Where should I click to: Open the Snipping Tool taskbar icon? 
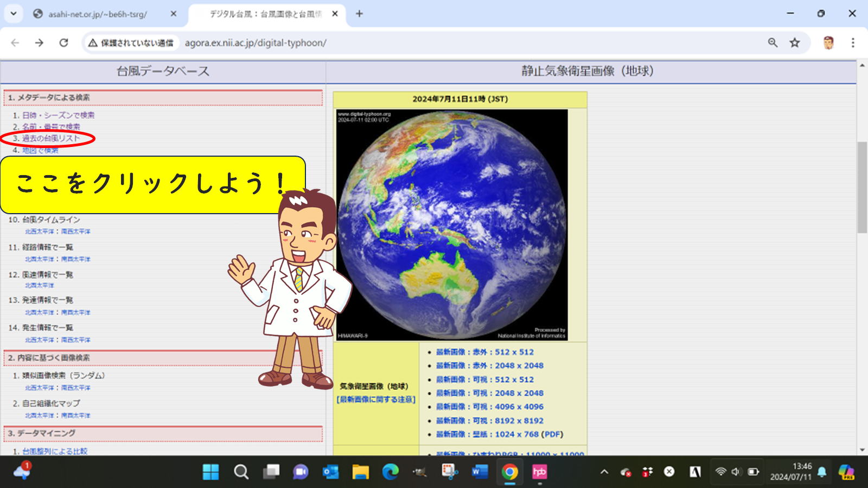tap(450, 472)
